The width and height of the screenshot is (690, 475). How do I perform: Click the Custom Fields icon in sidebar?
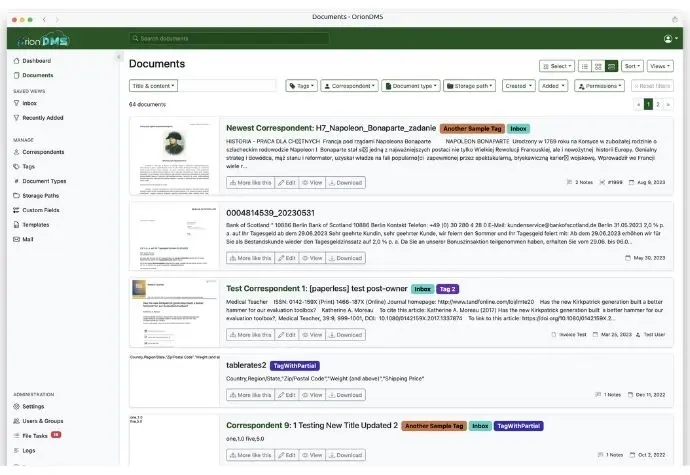[16, 210]
